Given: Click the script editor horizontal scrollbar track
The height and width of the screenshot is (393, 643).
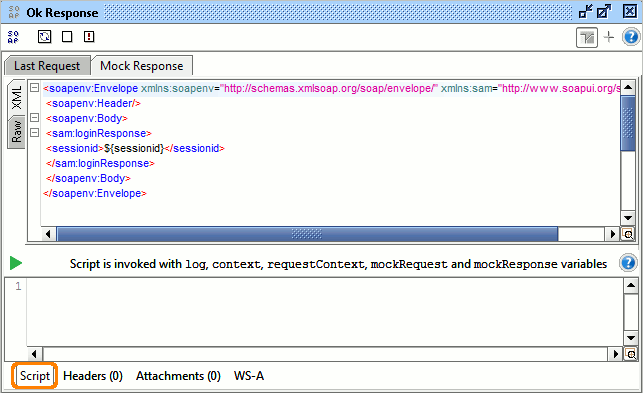Looking at the screenshot, I should pyautogui.click(x=325, y=354).
